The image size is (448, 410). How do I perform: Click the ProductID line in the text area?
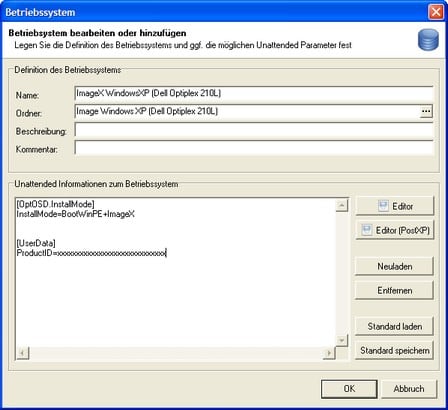[x=91, y=253]
